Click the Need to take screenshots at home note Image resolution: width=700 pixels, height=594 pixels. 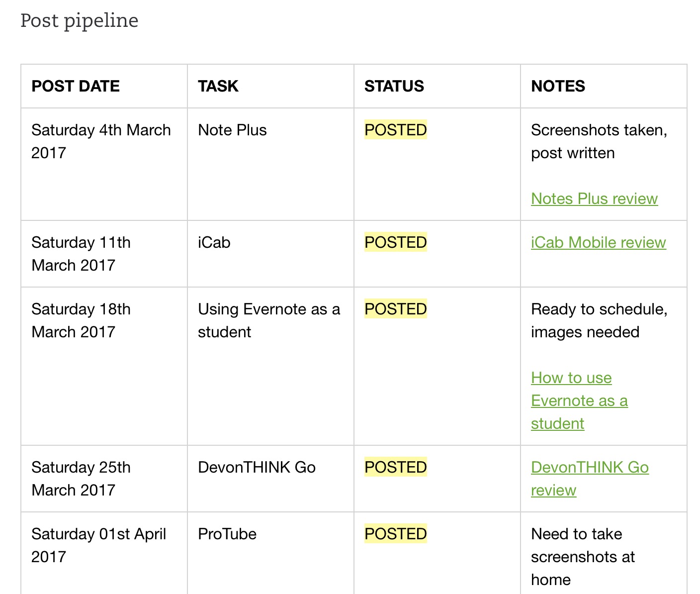coord(583,557)
